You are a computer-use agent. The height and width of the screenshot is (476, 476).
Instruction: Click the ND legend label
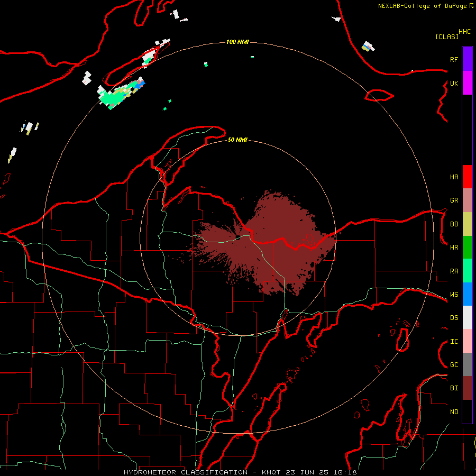tap(454, 412)
